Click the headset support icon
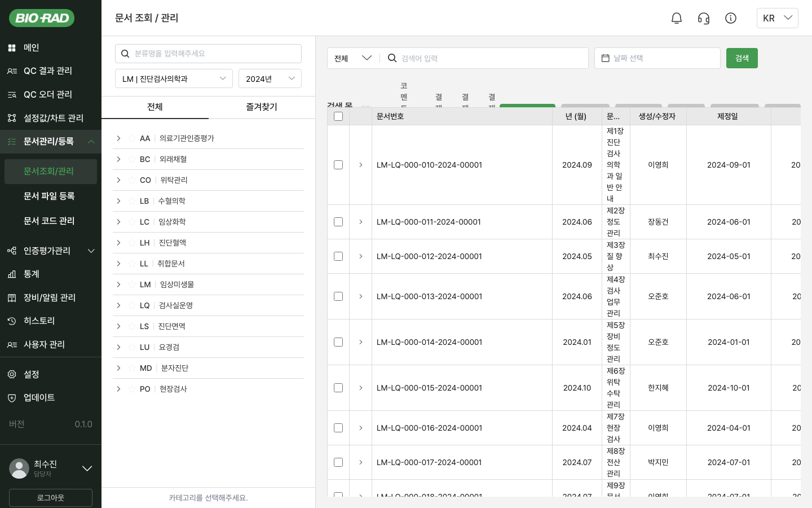Viewport: 812px width, 508px height. (x=704, y=18)
